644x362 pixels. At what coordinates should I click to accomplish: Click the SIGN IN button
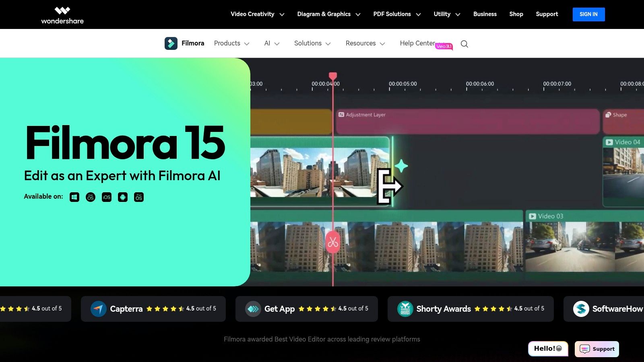pos(588,14)
